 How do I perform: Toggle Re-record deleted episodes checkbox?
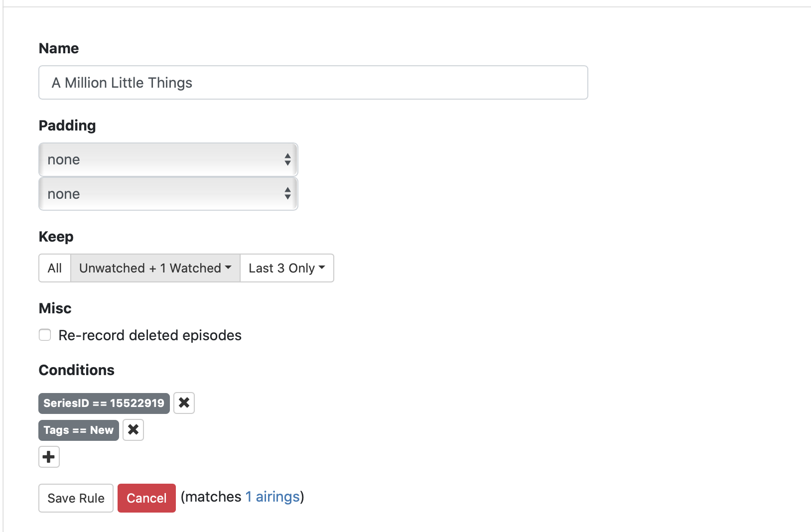point(45,335)
